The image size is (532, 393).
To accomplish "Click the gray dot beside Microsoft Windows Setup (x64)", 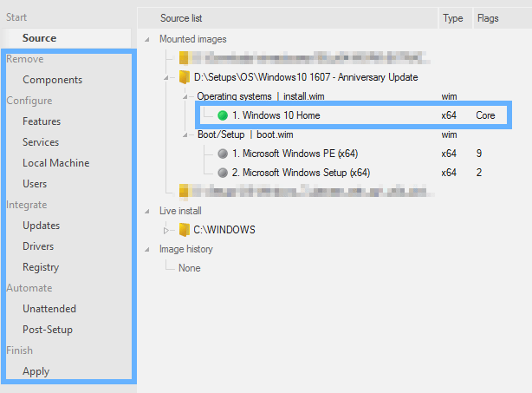I will coord(223,173).
